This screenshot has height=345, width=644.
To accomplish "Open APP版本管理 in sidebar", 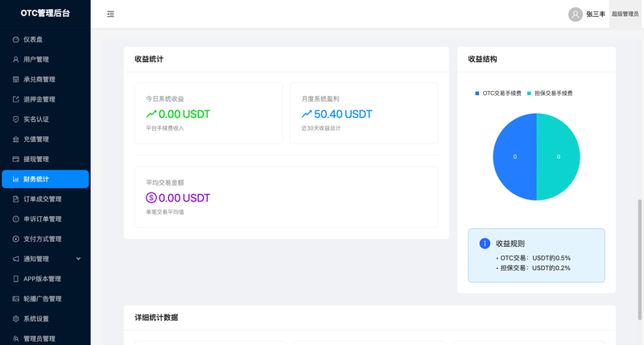I will click(45, 279).
